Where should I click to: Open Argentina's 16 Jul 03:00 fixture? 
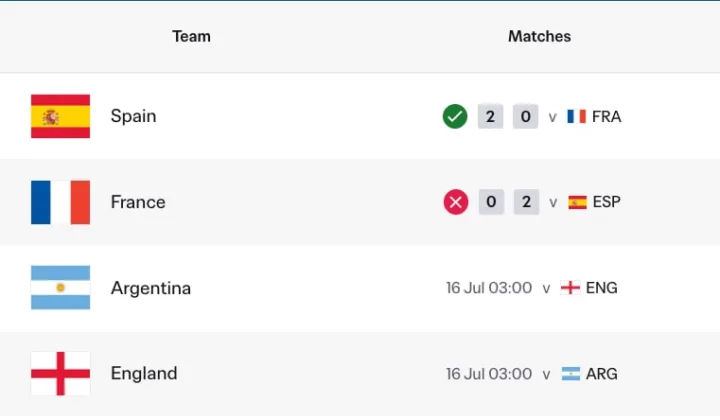[489, 288]
